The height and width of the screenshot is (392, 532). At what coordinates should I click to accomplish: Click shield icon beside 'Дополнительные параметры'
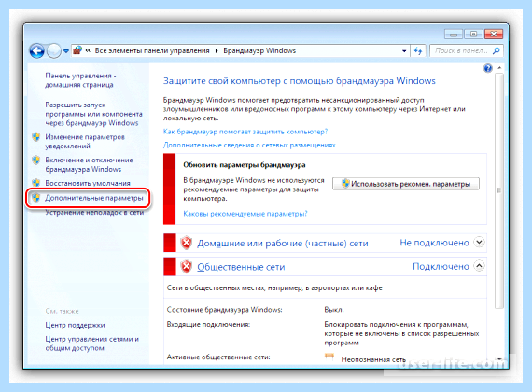coord(36,198)
